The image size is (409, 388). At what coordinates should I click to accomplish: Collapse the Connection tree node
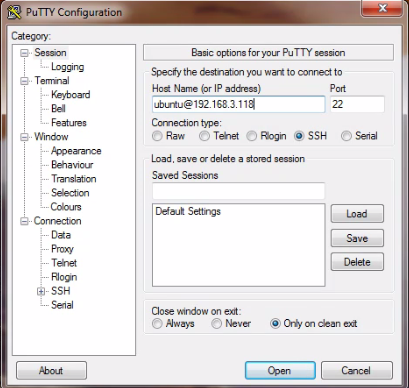24,221
